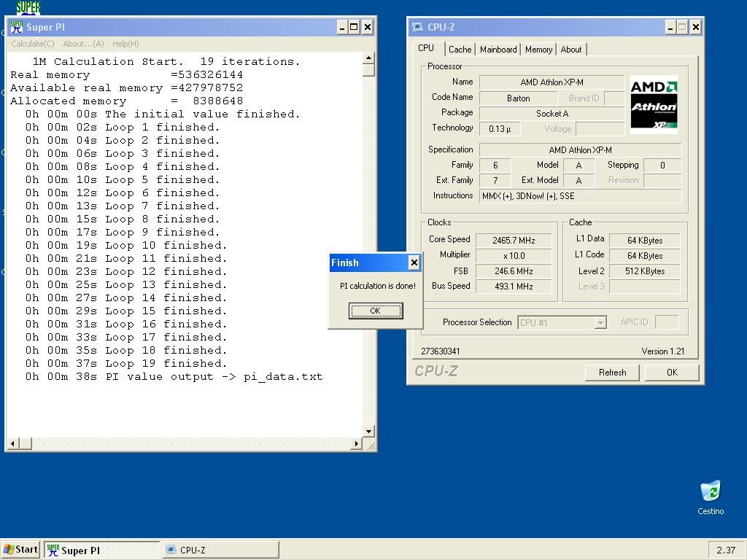The image size is (747, 560).
Task: Click the Instructions field 'MMX (+), 3DNow! (+), SSE'
Action: pyautogui.click(x=580, y=195)
